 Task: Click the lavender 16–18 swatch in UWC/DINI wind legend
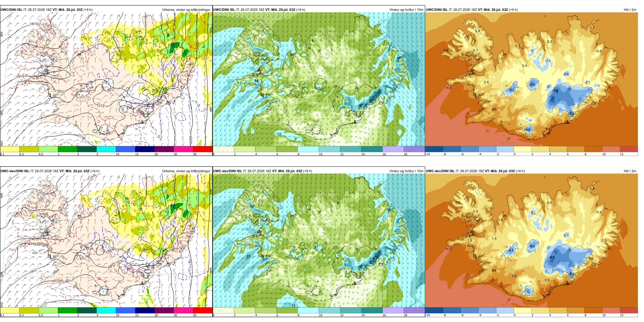tap(393, 149)
